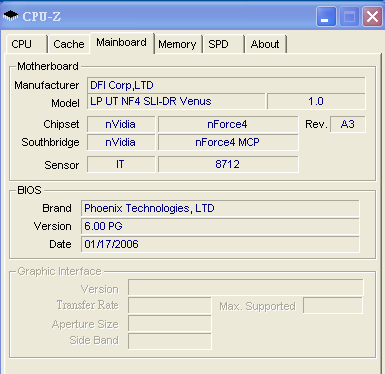Select BIOS brand Phoenix Technologies, LTD

(220, 208)
